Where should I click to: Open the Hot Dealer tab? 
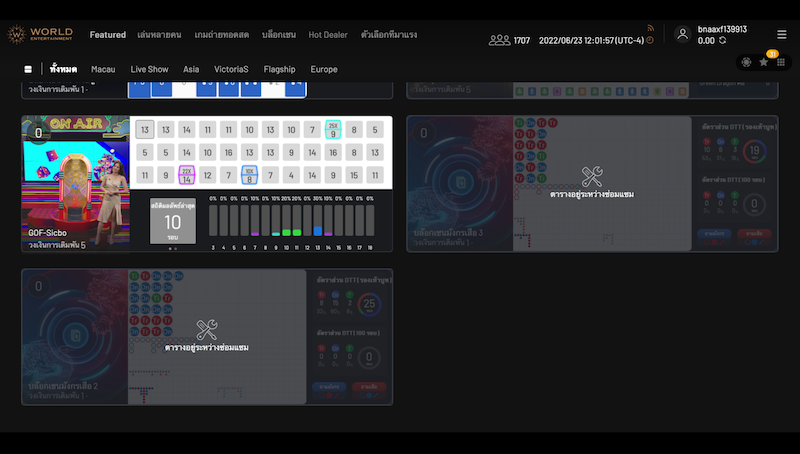(328, 35)
